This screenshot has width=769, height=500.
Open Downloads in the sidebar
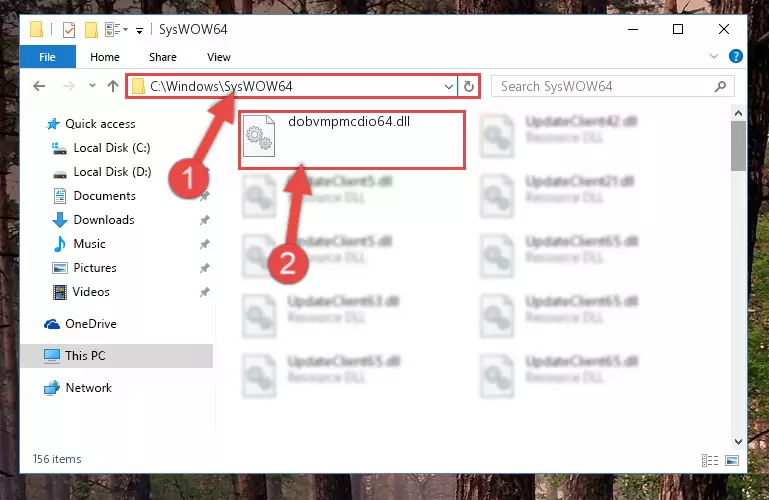(104, 220)
